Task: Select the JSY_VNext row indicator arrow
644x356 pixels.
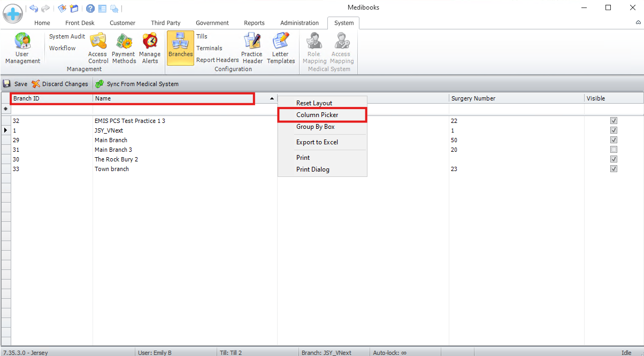Action: click(6, 130)
